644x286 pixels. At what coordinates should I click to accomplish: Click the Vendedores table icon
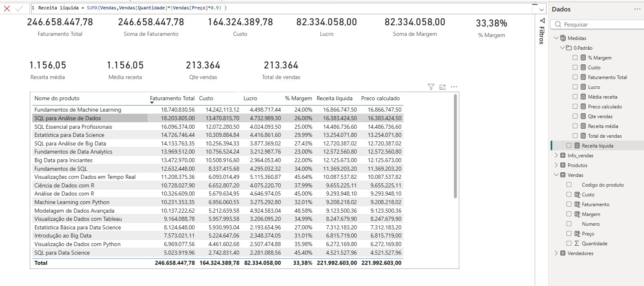point(563,253)
